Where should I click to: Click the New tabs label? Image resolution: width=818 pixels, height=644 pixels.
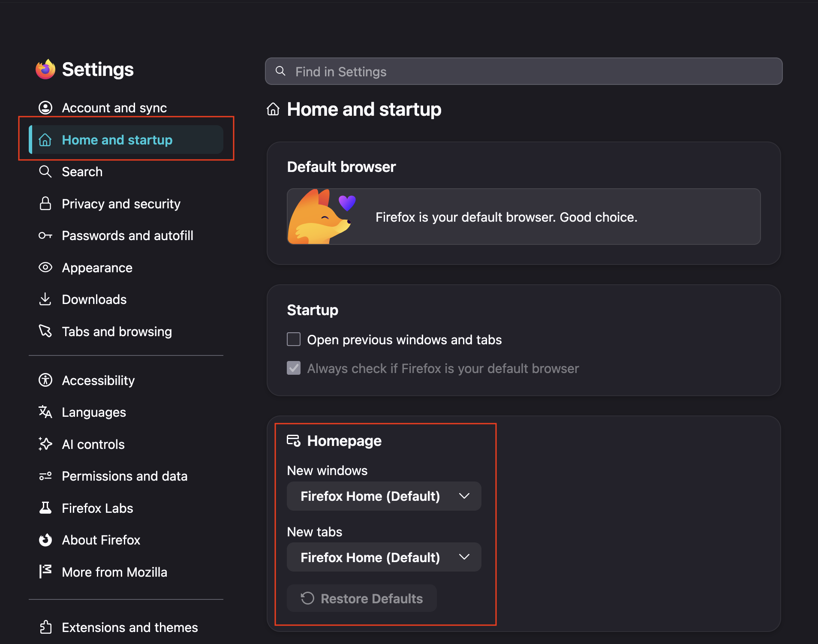point(315,532)
